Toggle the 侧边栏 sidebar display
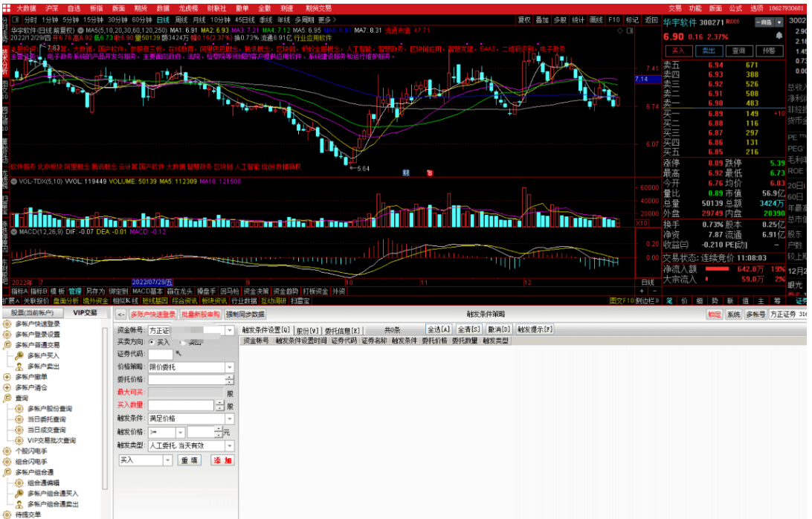 (x=647, y=300)
